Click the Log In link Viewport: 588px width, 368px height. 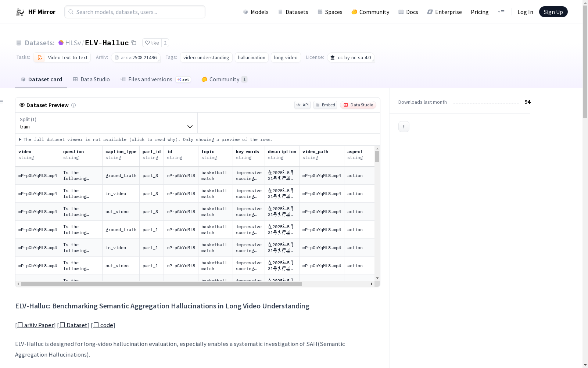pyautogui.click(x=525, y=12)
